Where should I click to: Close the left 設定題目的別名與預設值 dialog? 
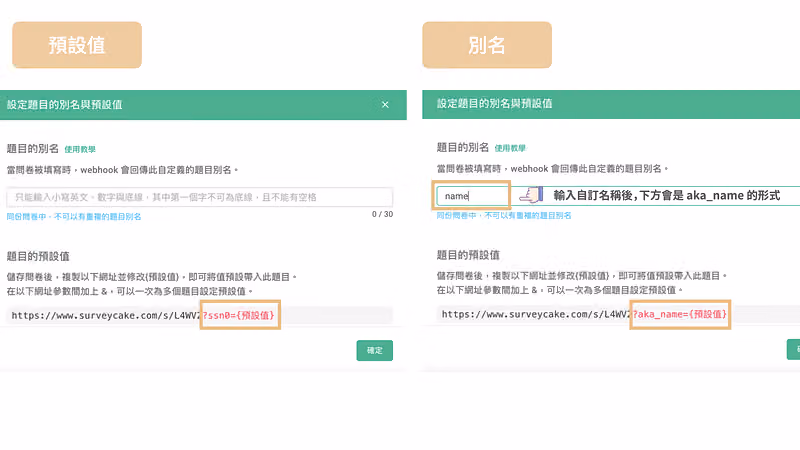385,105
